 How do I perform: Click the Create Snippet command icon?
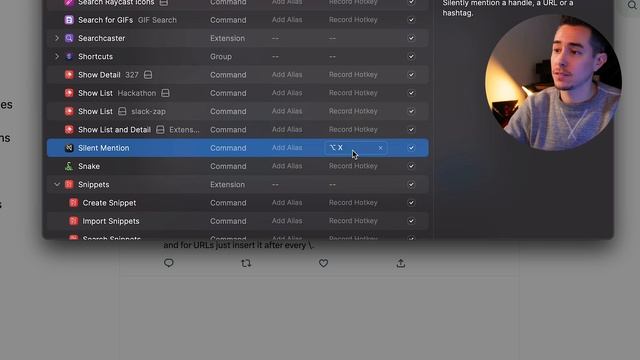pyautogui.click(x=73, y=203)
